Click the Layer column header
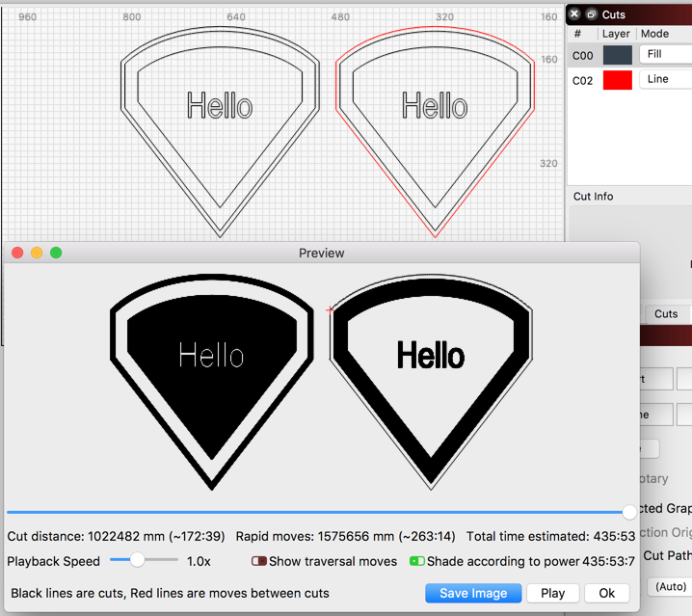Screen dimensions: 692x616 click(x=616, y=34)
